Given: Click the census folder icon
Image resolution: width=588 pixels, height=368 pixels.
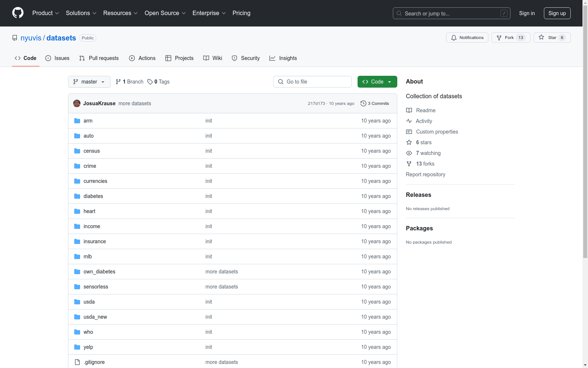Looking at the screenshot, I should (77, 151).
